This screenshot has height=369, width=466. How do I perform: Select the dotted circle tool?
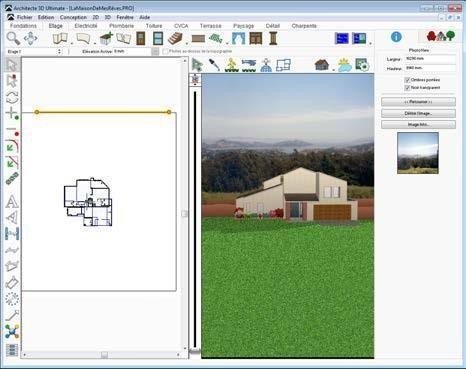(x=12, y=299)
